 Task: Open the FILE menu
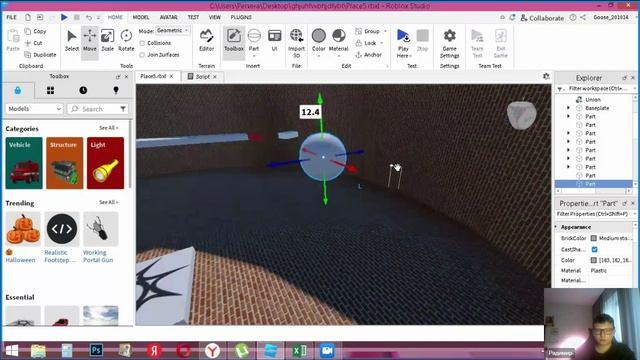pos(11,17)
